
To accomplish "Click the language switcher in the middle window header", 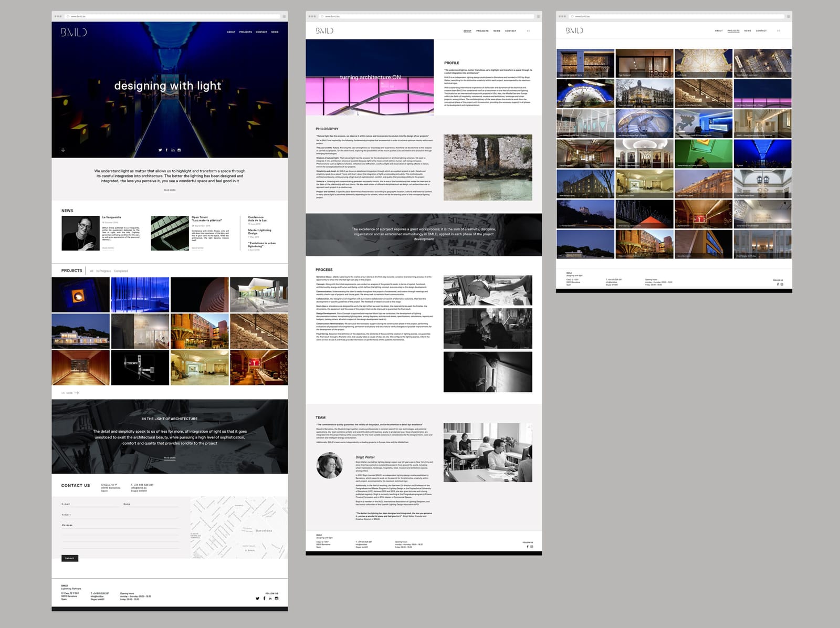I will tap(528, 31).
